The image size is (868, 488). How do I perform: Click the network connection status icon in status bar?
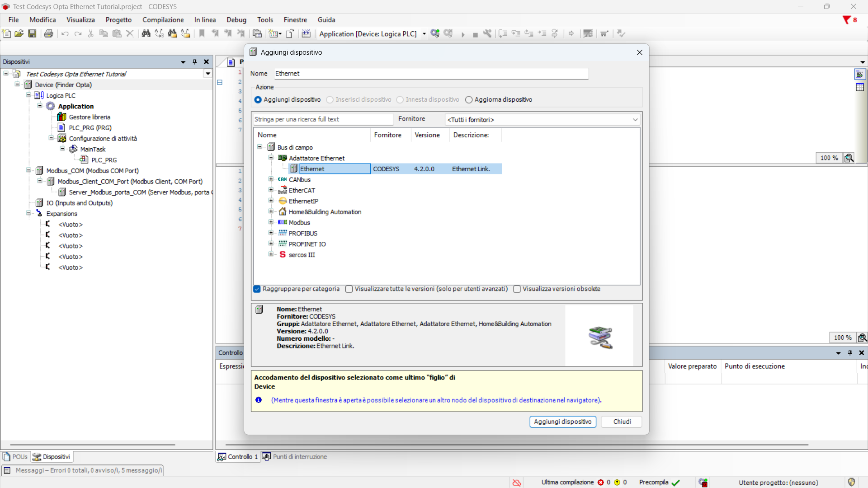(x=516, y=483)
